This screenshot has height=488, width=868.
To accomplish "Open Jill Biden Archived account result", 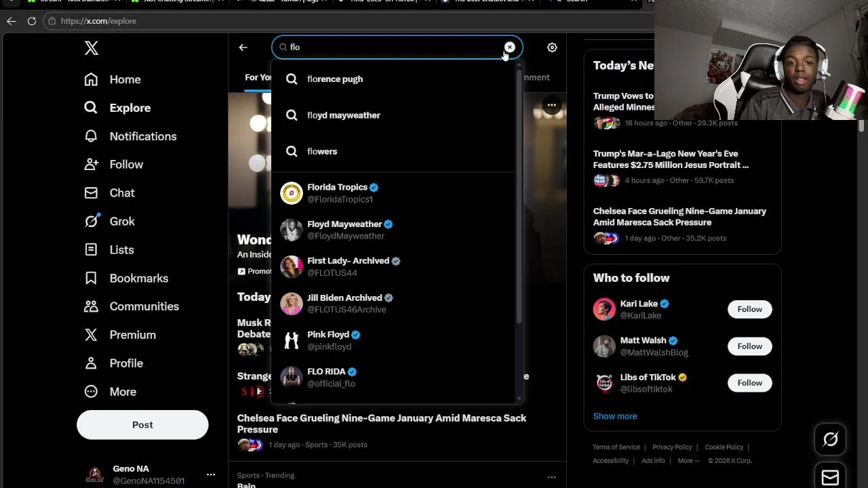I will [x=393, y=304].
